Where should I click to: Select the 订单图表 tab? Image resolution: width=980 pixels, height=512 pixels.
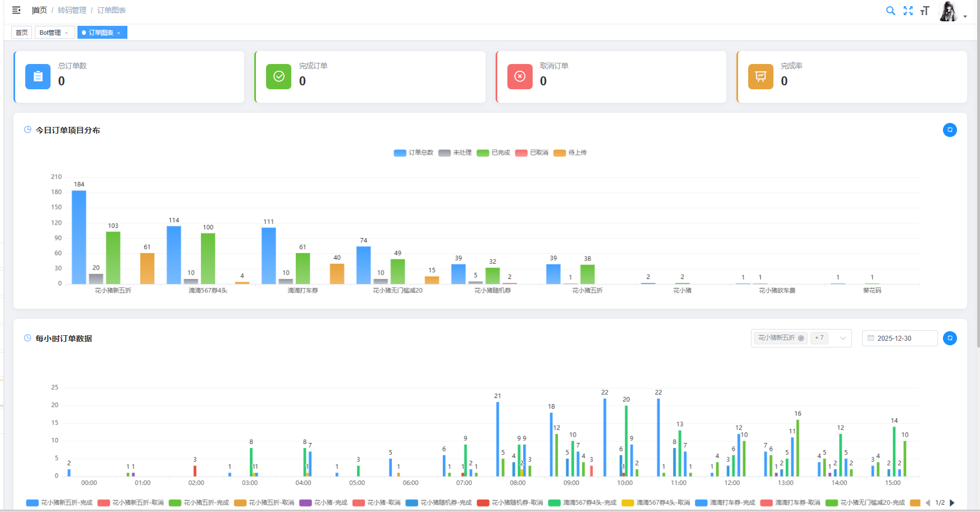point(100,33)
